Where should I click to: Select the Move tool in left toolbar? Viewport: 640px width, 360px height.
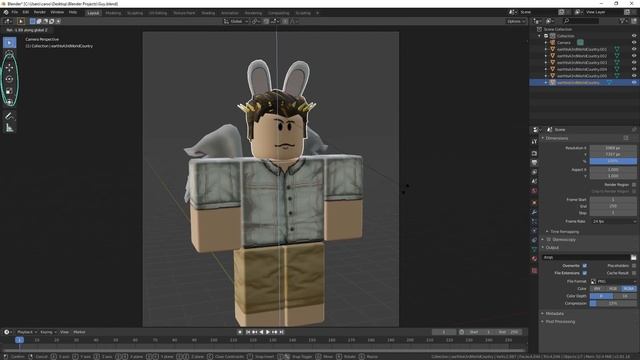[9, 67]
